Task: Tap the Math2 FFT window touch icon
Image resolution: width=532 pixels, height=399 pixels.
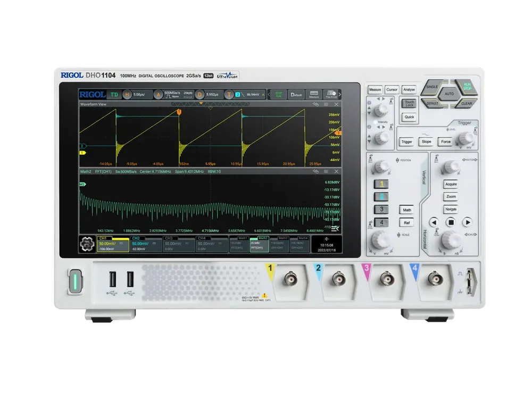Action: 315,172
